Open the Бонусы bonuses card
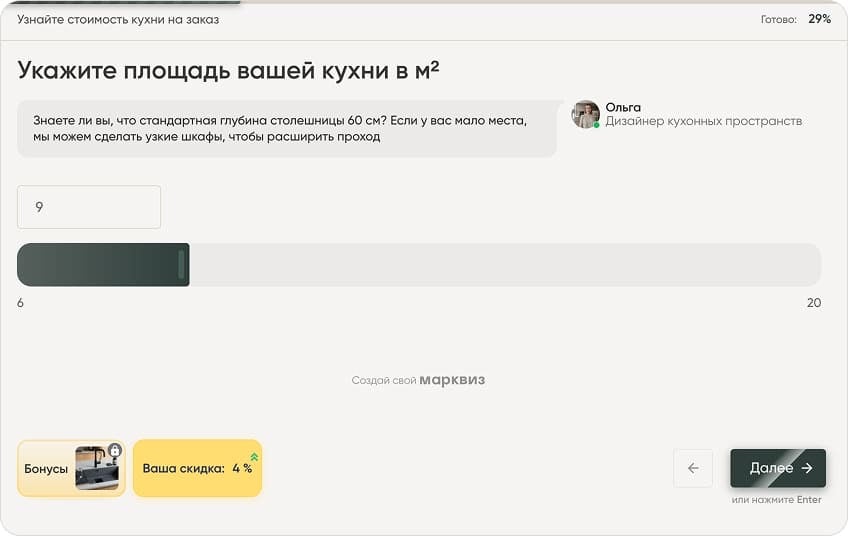Screen dimensions: 848x536 tap(71, 468)
